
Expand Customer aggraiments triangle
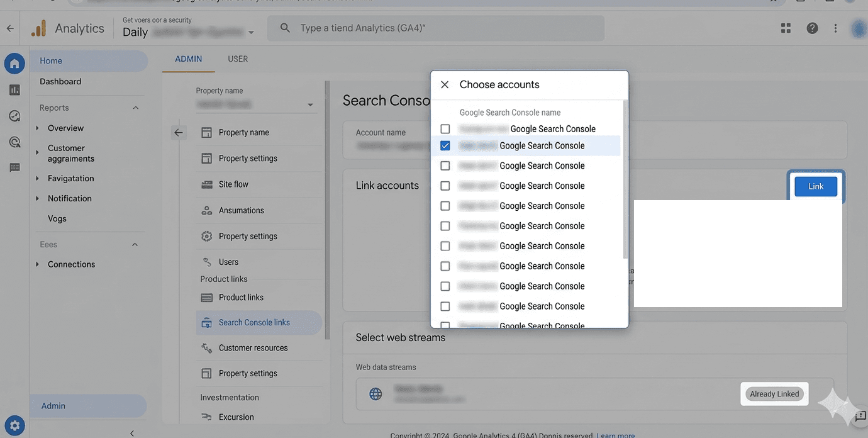pos(37,152)
